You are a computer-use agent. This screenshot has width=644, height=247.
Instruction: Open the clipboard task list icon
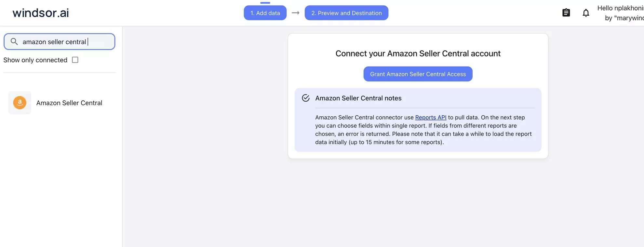(x=566, y=12)
